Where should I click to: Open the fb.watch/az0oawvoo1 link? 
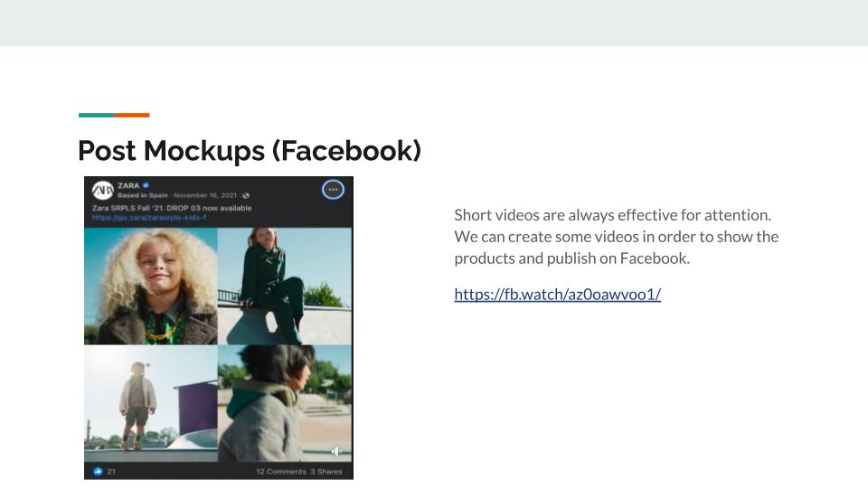[557, 294]
